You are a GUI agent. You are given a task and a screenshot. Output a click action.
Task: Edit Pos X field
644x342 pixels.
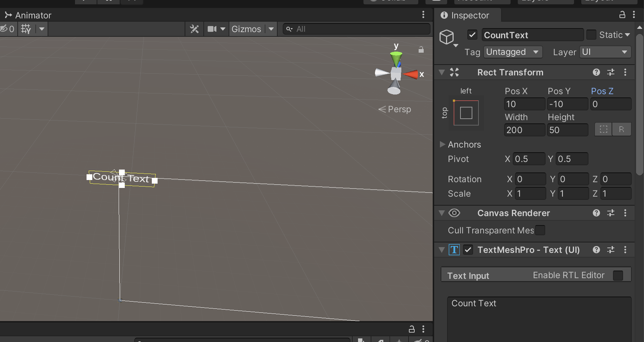tap(525, 104)
